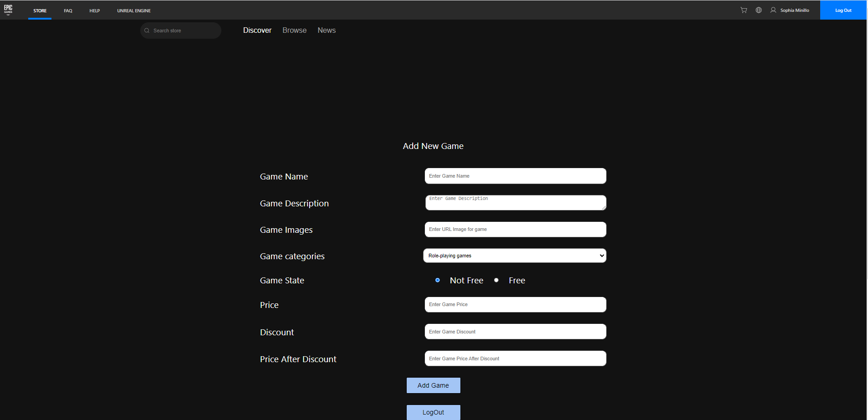The image size is (868, 420).
Task: Focus the Game Description text area
Action: pyautogui.click(x=516, y=203)
